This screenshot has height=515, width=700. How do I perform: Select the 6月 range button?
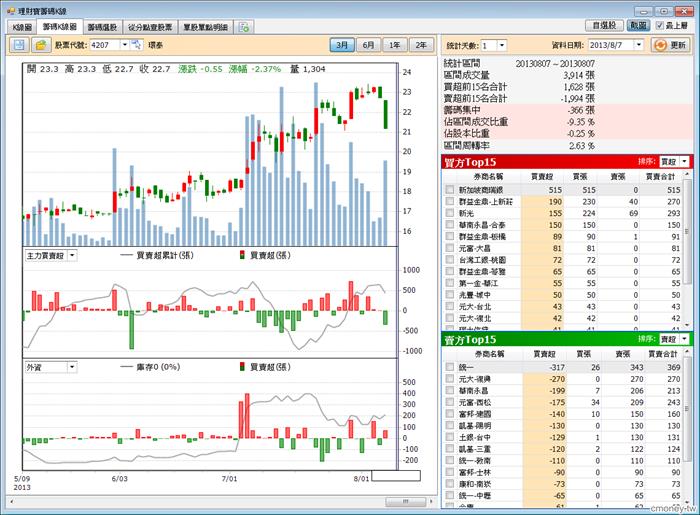[x=368, y=45]
